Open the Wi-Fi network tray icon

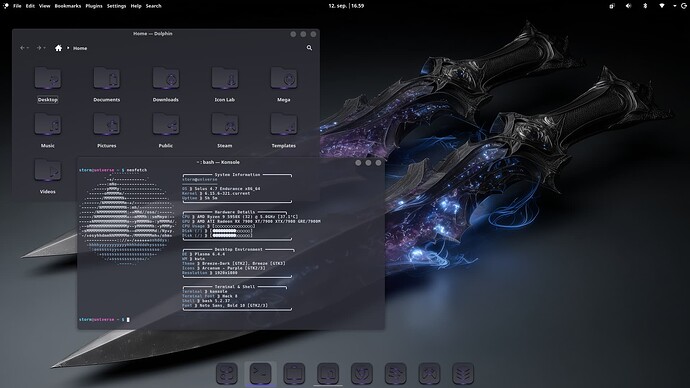pyautogui.click(x=661, y=6)
